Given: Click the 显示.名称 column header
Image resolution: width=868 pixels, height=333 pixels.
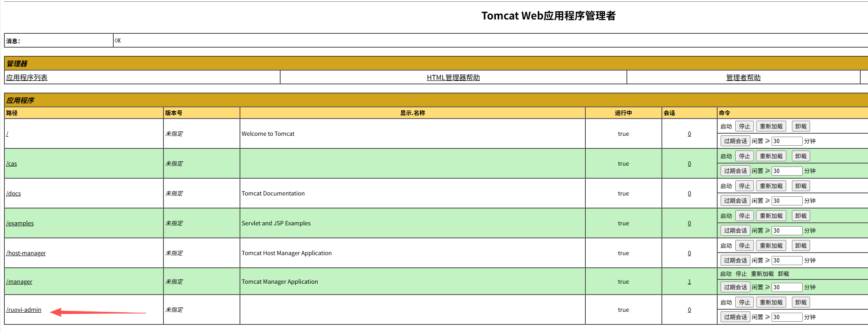Looking at the screenshot, I should point(412,113).
